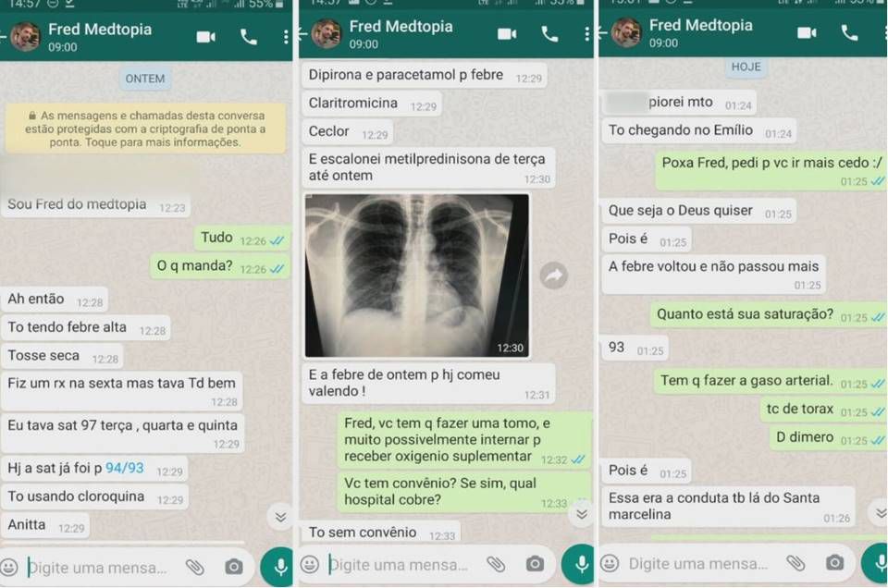
Task: Forward the chest X-ray image
Action: pos(554,276)
